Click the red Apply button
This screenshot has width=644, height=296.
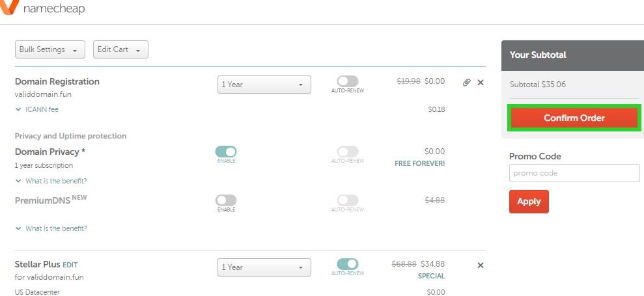point(529,202)
